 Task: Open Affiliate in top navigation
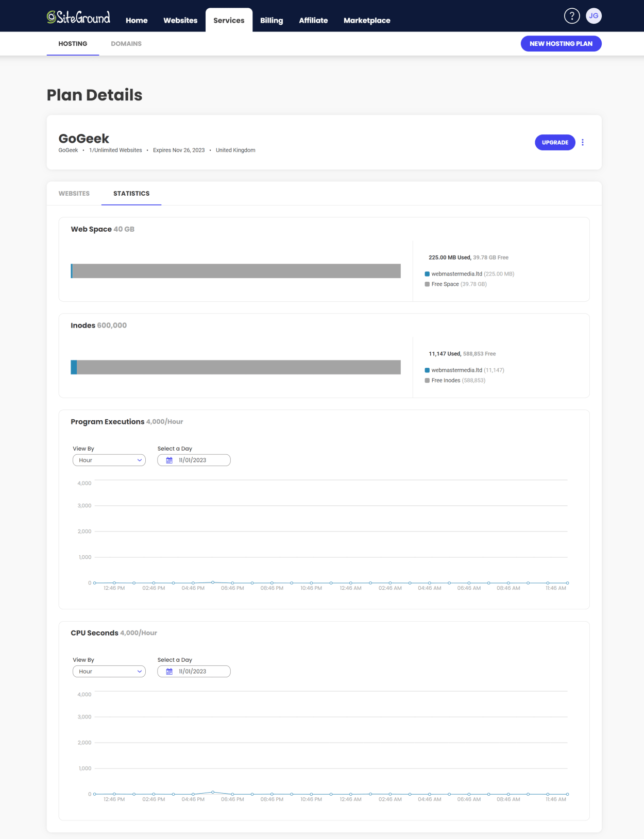(313, 21)
